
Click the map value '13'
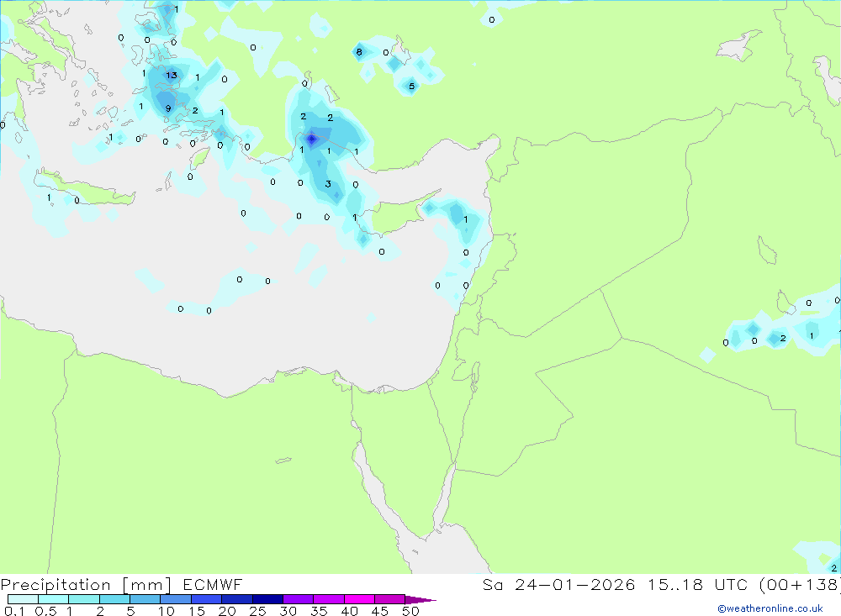[171, 75]
